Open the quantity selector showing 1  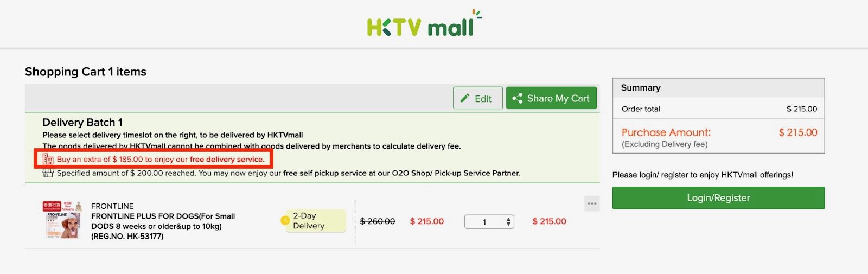coord(489,221)
